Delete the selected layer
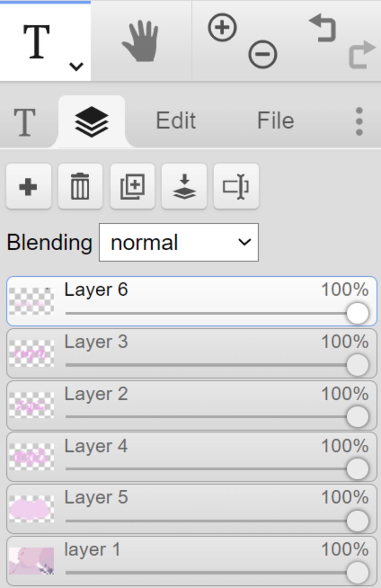This screenshot has height=588, width=381. pos(80,186)
